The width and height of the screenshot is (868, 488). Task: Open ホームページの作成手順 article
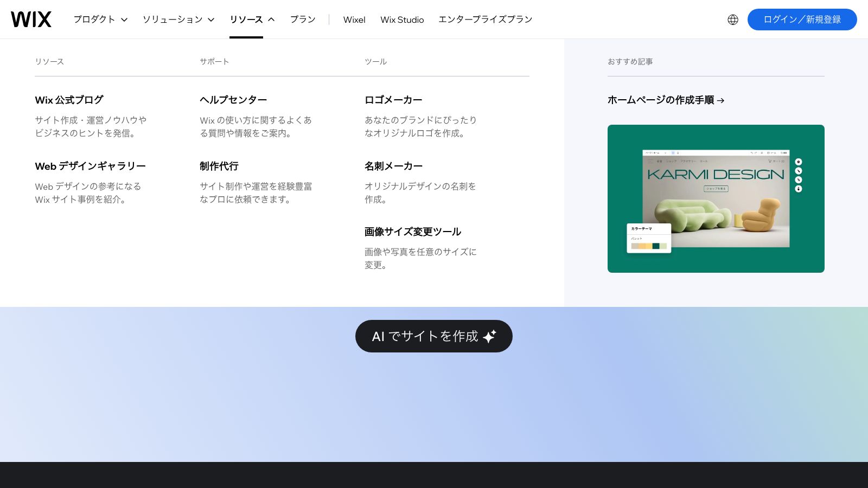(x=666, y=100)
